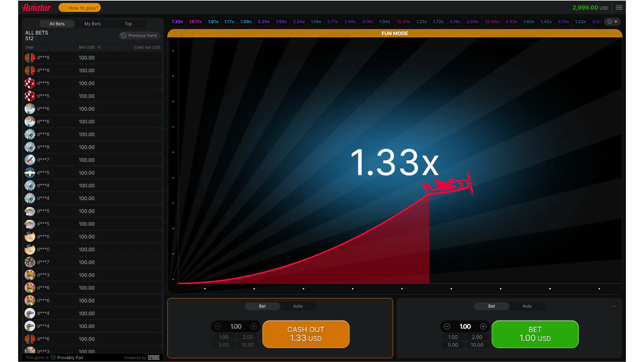Switch right bet panel to Auto mode
This screenshot has height=362, width=644.
coord(527,306)
